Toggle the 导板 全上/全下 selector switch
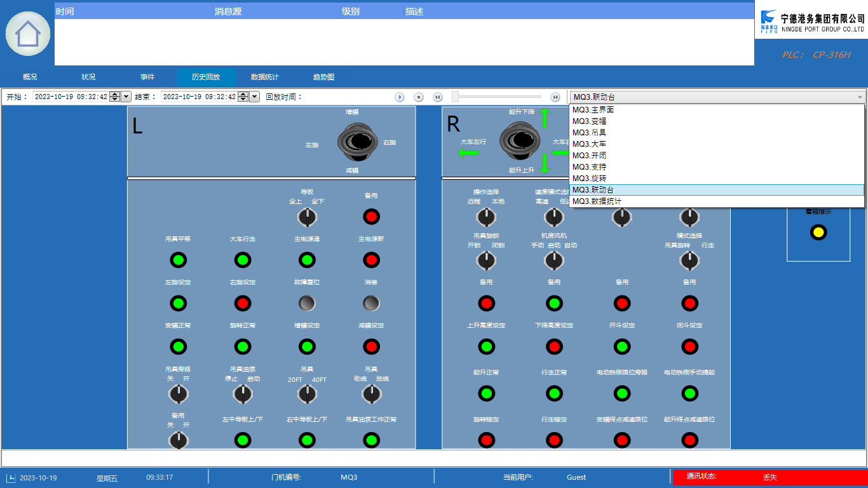Screen dimensions: 868x488 [x=307, y=217]
